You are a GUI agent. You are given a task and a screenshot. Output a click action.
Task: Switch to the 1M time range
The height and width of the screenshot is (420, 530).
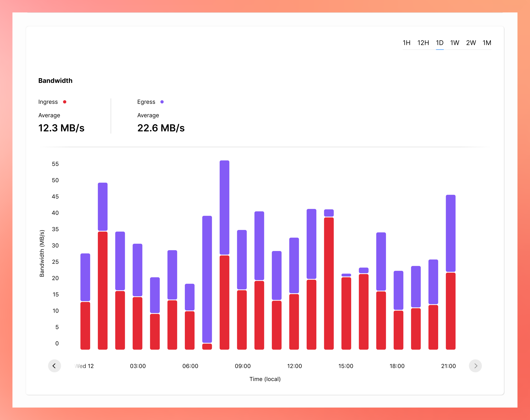point(487,43)
